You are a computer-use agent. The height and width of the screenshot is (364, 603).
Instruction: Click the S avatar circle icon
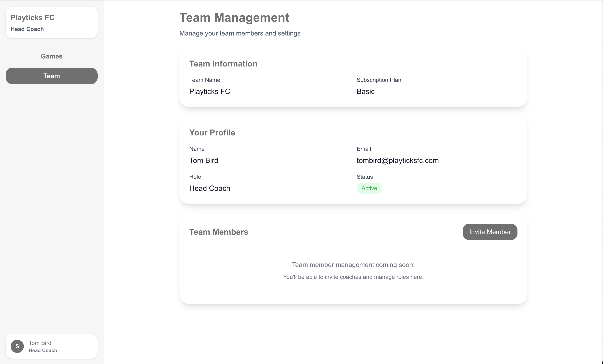17,346
